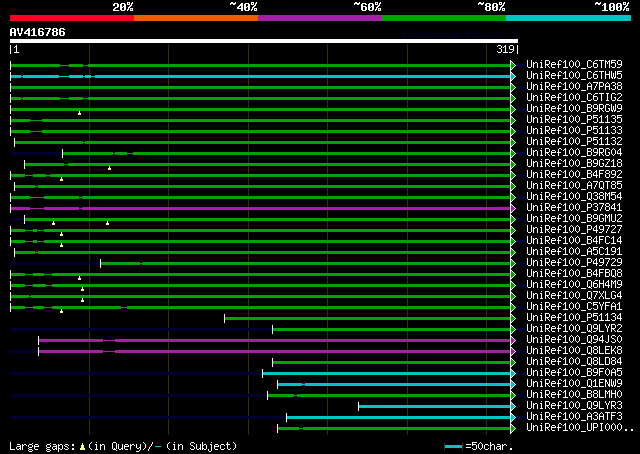Select the UniRef100_B9GMU2 label
This screenshot has width=640, height=454.
[574, 219]
